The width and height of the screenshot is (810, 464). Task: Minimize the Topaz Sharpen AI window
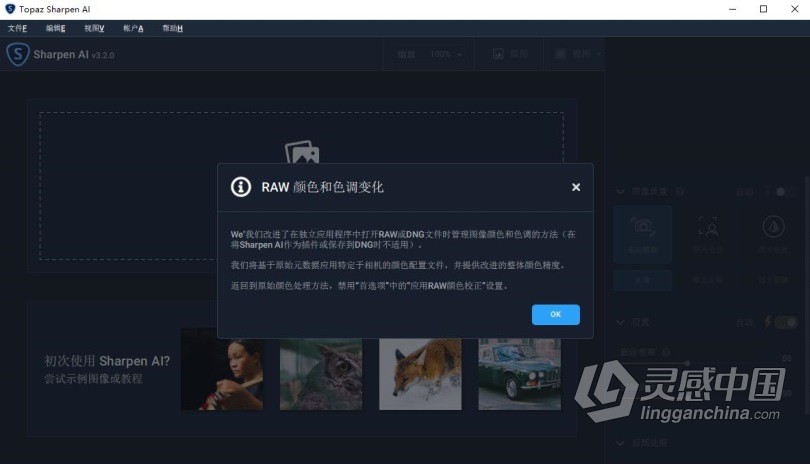[x=733, y=9]
